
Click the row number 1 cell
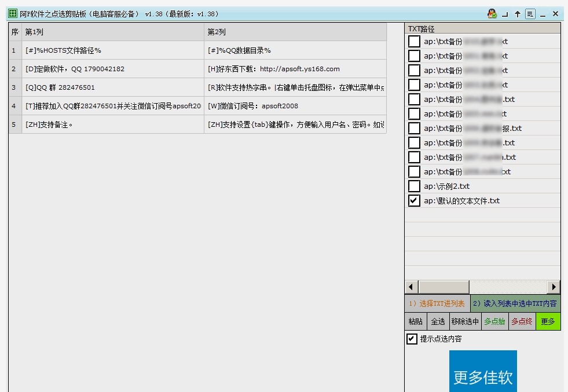(15, 50)
